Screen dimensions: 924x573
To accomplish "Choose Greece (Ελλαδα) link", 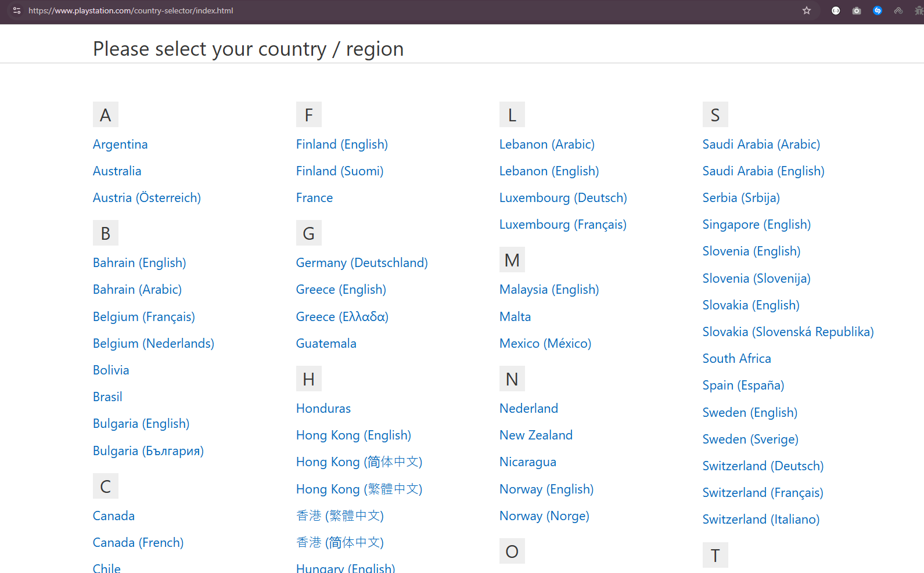I will tap(342, 317).
